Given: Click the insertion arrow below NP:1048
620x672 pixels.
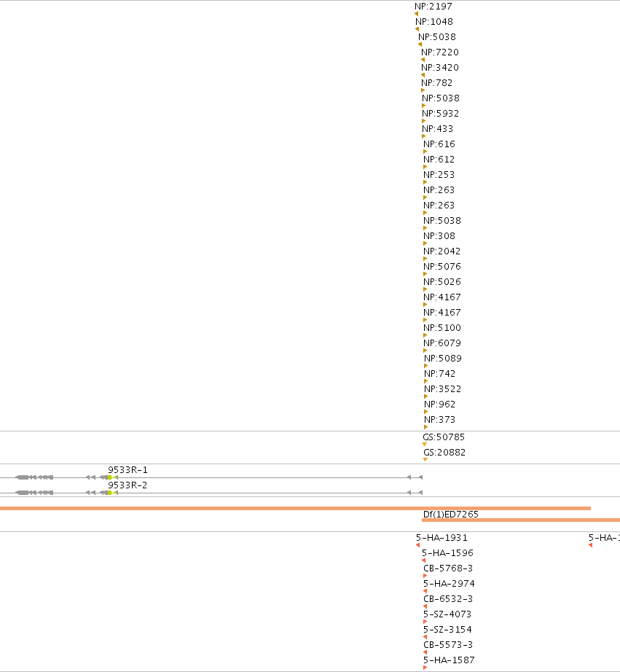Looking at the screenshot, I should [x=417, y=30].
